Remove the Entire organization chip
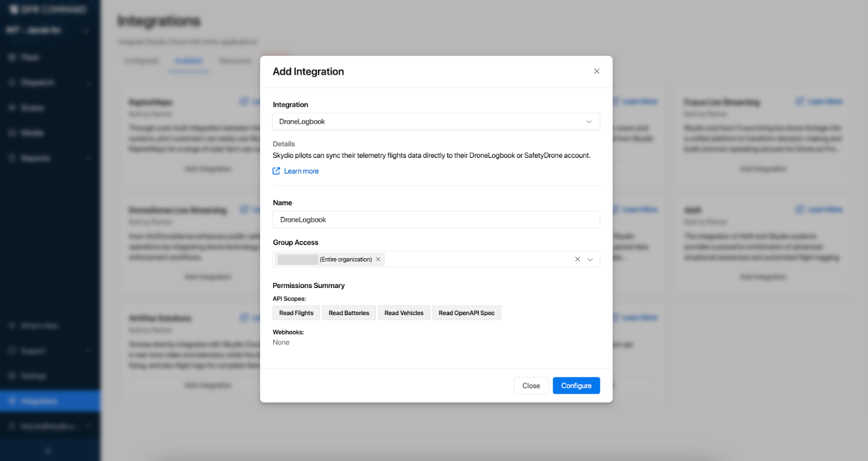Viewport: 868px width, 461px height. coord(378,259)
